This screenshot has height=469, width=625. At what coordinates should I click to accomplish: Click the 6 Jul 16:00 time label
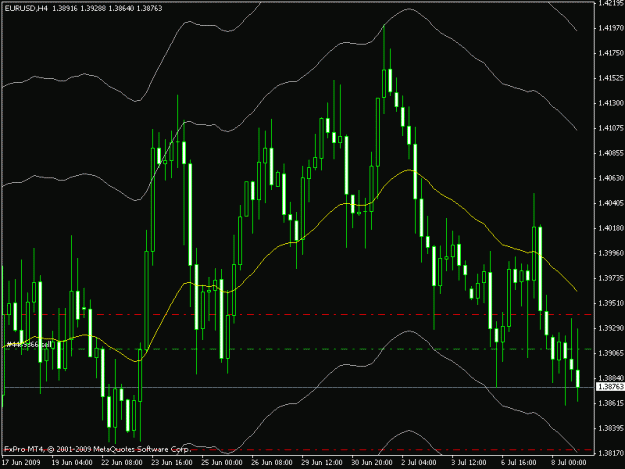click(519, 463)
